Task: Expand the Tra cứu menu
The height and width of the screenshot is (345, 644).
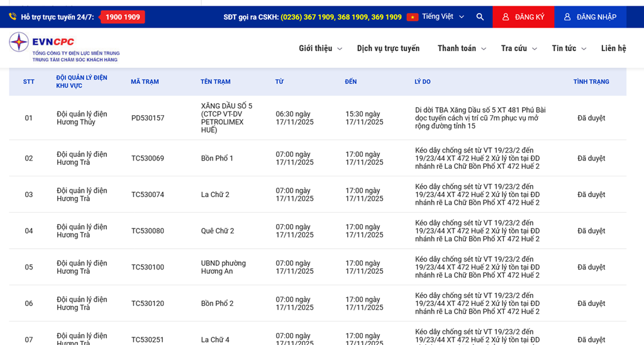Action: pyautogui.click(x=519, y=48)
